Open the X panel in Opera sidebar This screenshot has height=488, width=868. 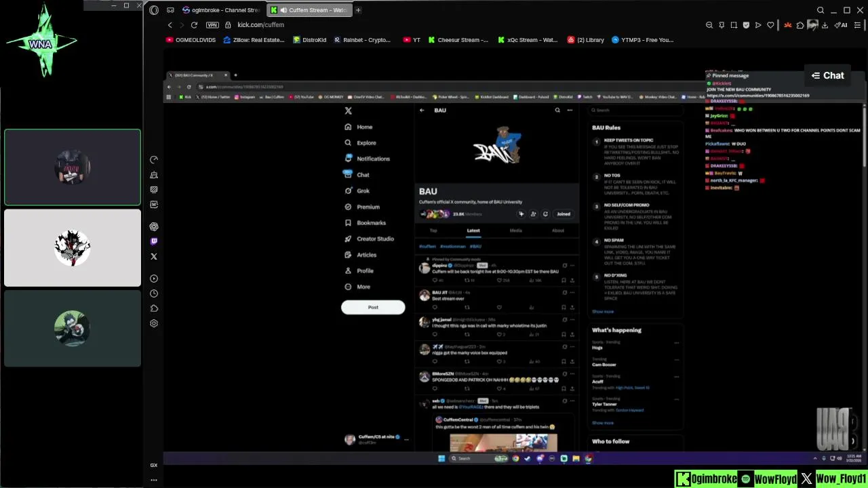[154, 256]
